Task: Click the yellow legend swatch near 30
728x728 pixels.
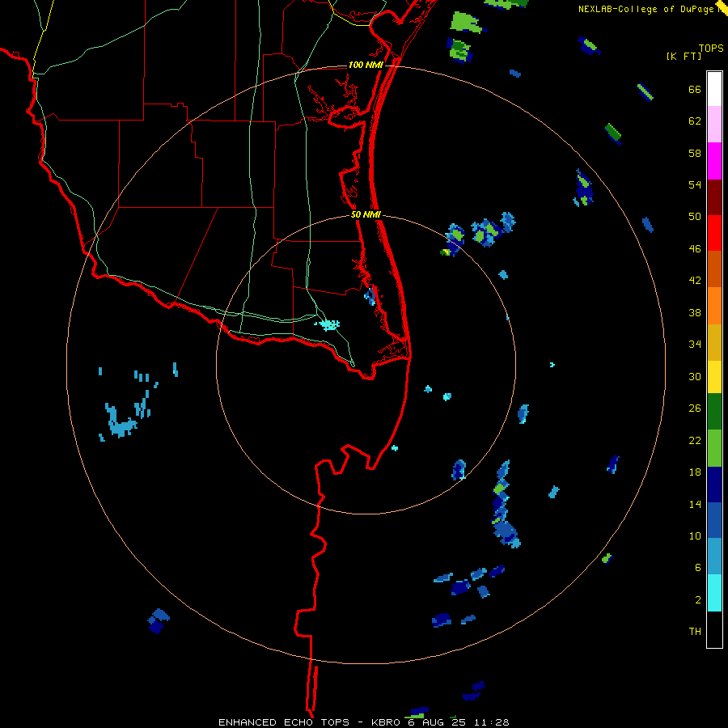Action: [714, 377]
